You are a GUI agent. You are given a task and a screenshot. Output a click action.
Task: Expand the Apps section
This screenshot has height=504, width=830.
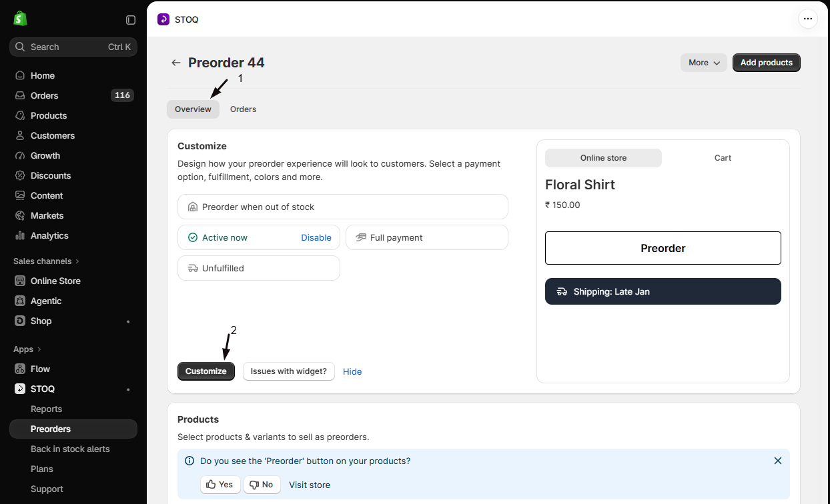point(27,349)
